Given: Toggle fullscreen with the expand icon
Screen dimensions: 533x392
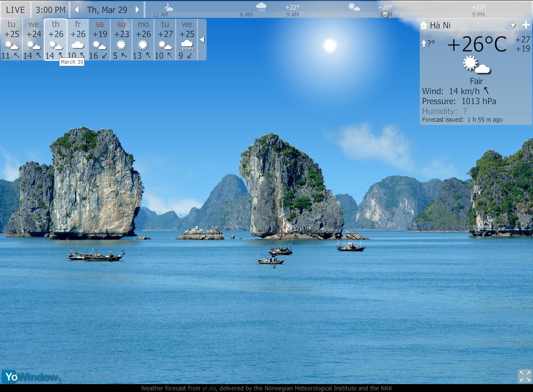Looking at the screenshot, I should pyautogui.click(x=525, y=376).
